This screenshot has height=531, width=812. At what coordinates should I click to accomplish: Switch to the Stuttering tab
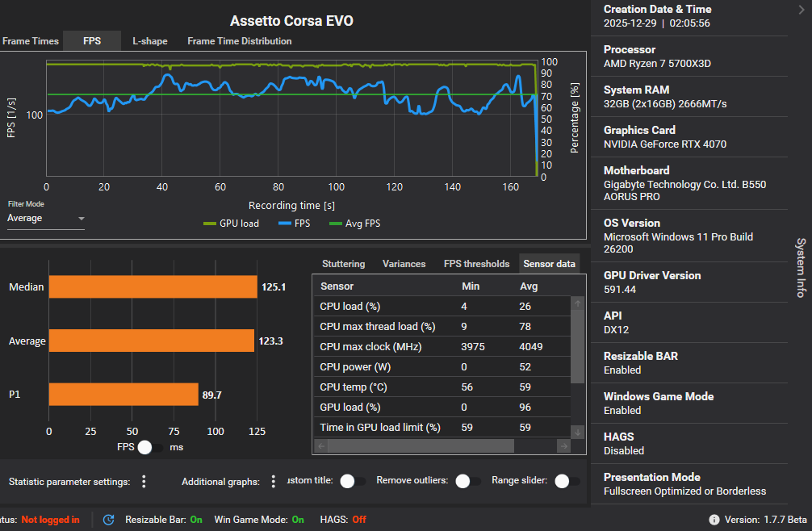[x=343, y=264]
